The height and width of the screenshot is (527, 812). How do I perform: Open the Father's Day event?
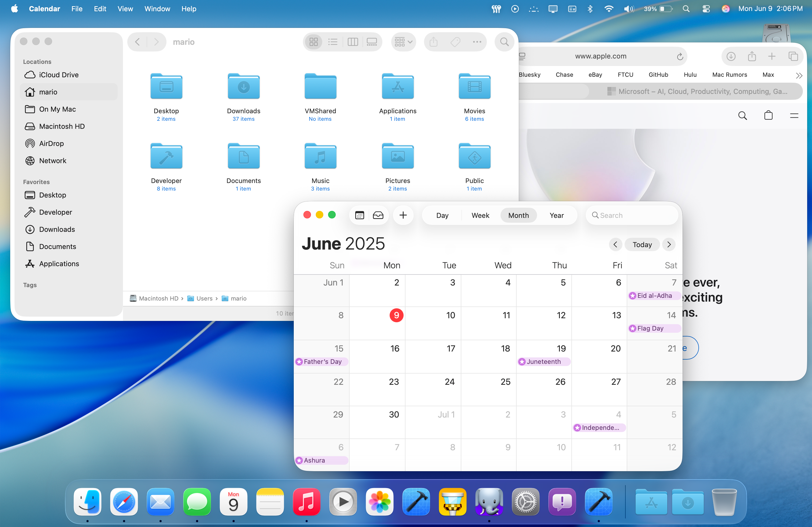click(x=321, y=361)
